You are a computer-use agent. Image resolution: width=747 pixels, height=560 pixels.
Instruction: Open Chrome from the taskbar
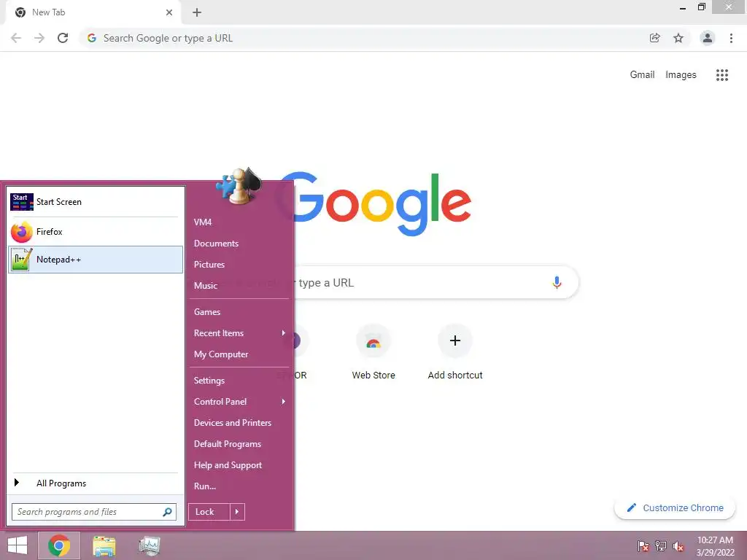[59, 545]
